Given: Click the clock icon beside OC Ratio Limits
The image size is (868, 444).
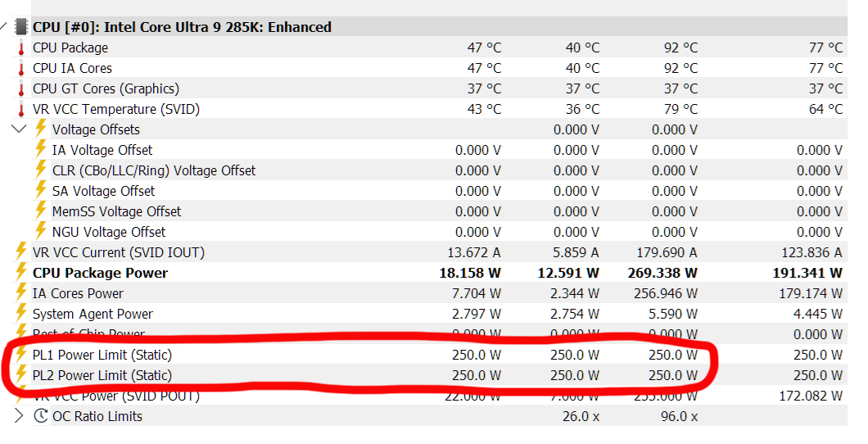Looking at the screenshot, I should [40, 416].
